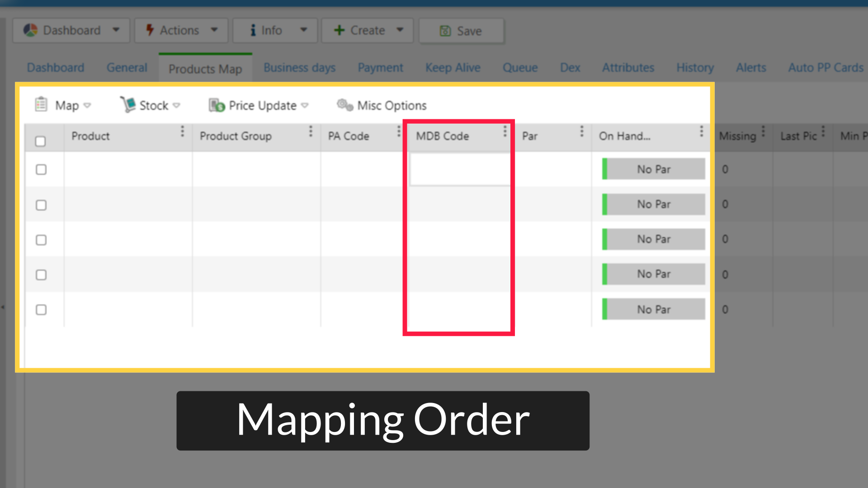Open the Payment tab

(381, 67)
